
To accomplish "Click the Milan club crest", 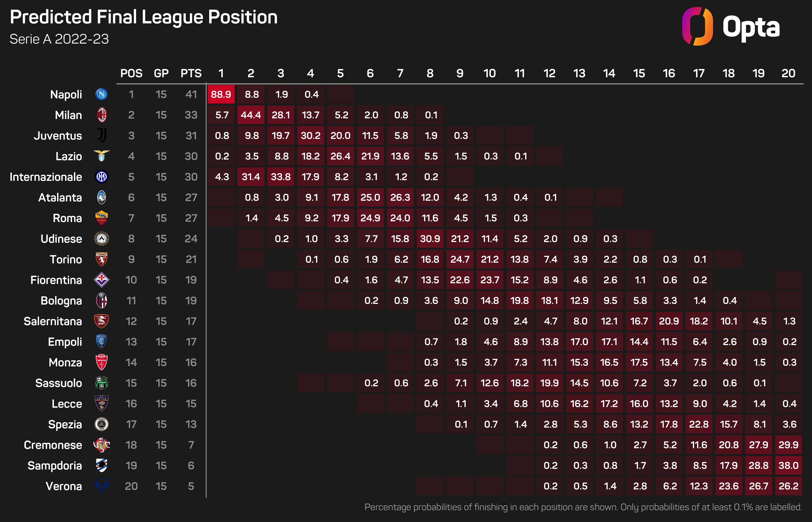I will [102, 115].
